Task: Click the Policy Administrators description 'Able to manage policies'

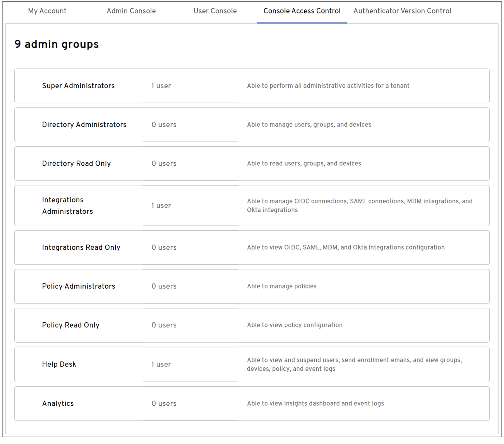Action: tap(282, 286)
